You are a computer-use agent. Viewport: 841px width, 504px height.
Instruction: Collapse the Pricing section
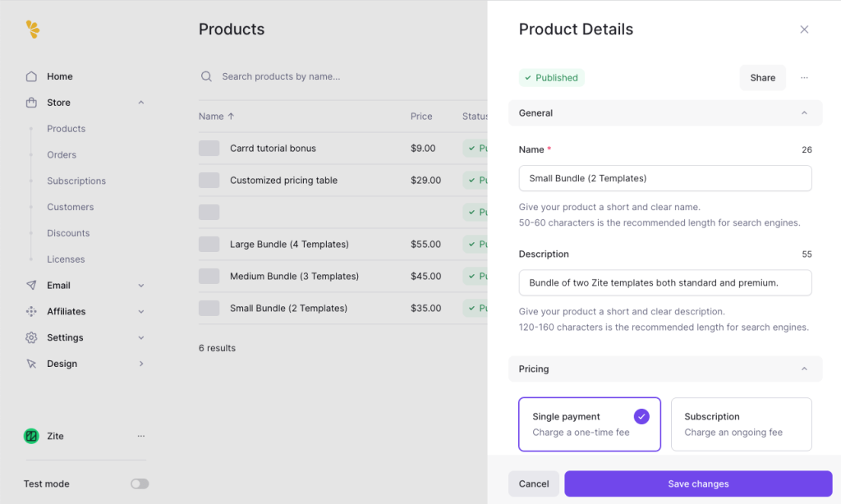pyautogui.click(x=804, y=369)
